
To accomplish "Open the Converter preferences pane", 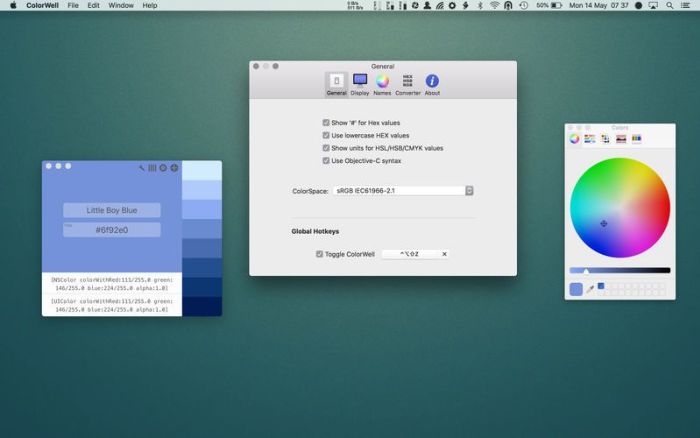I will tap(408, 84).
